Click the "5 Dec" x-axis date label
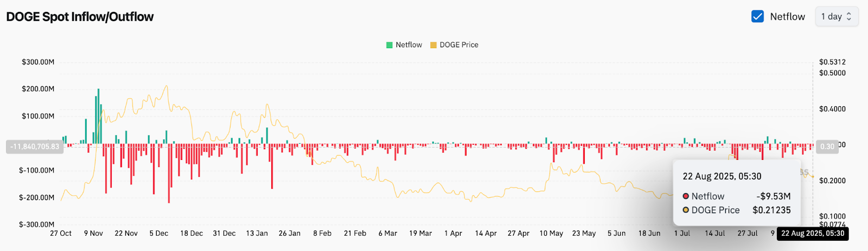 coord(159,234)
